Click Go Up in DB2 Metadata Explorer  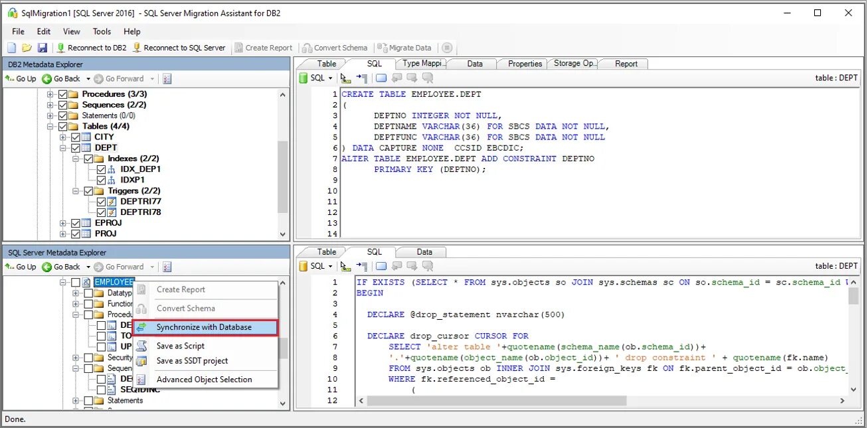click(21, 79)
